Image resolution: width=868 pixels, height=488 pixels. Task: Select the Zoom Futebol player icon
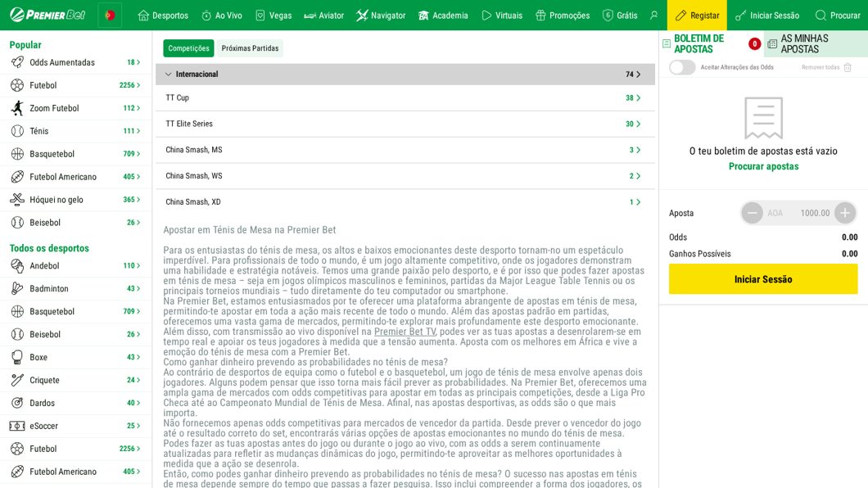coord(17,108)
